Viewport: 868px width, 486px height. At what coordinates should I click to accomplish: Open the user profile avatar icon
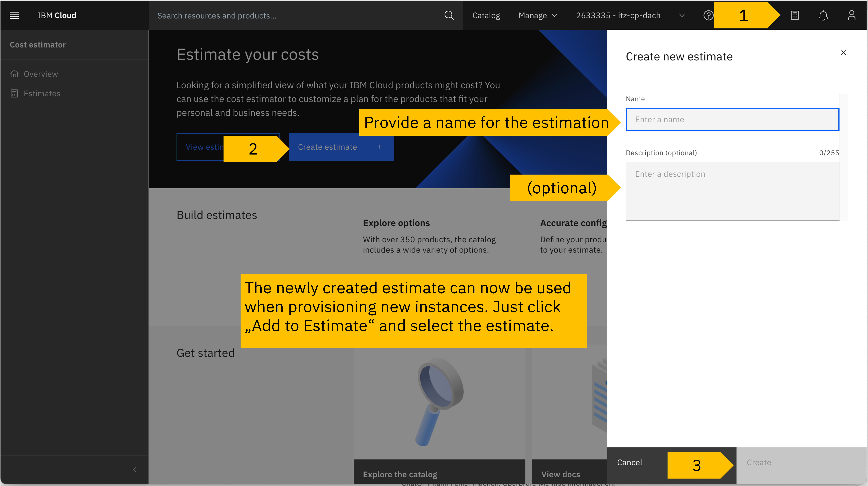point(852,15)
